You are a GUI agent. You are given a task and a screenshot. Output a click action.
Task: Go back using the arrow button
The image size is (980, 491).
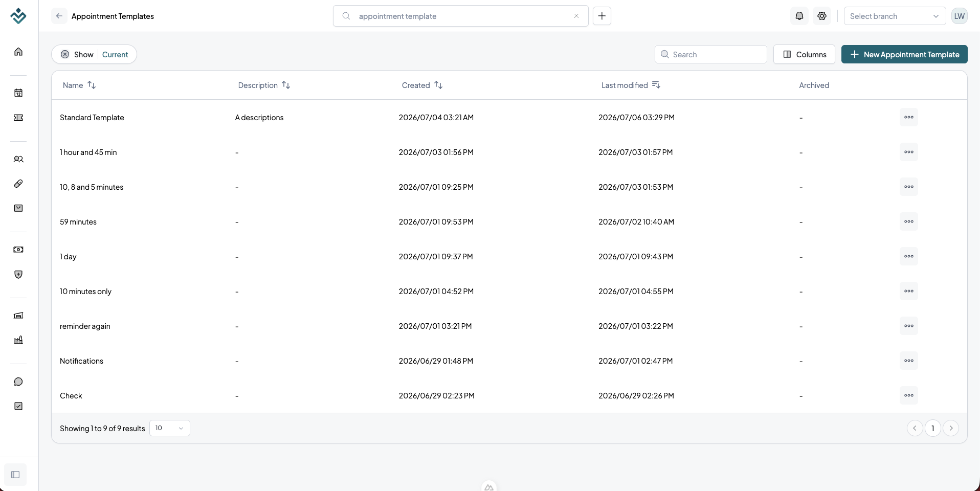pos(59,16)
